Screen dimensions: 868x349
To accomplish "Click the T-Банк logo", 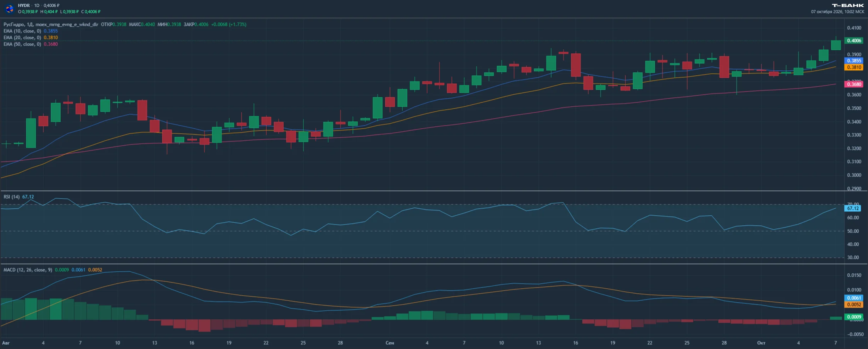I will click(848, 5).
